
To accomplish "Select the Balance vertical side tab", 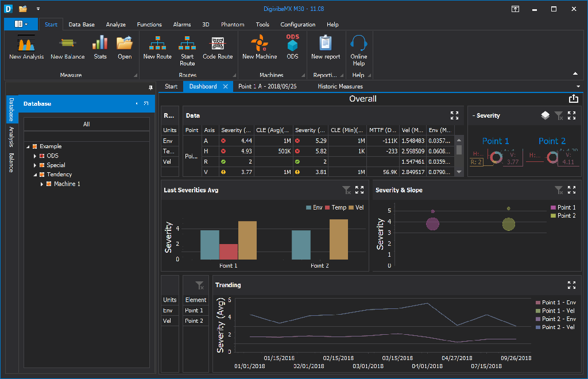I will pyautogui.click(x=11, y=163).
